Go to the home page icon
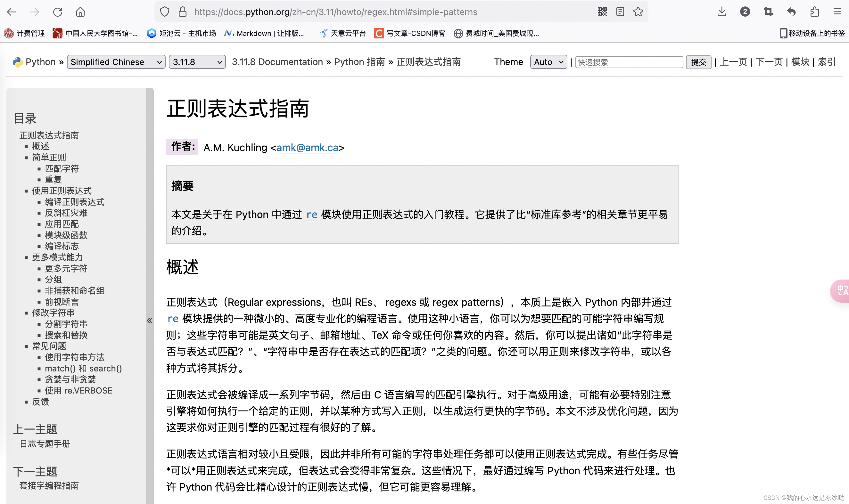849x504 pixels. (80, 12)
